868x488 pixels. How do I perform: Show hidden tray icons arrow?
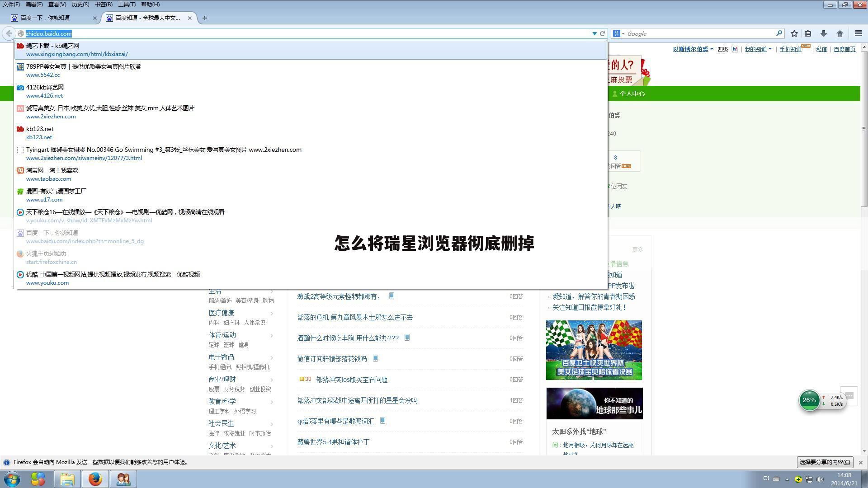[787, 479]
